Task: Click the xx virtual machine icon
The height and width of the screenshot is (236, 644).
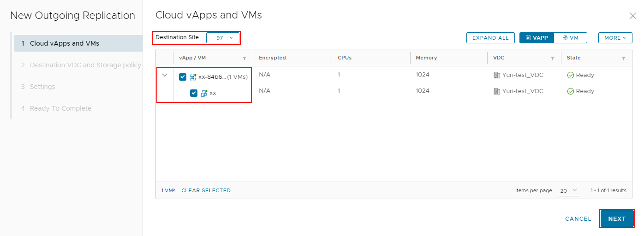Action: pyautogui.click(x=204, y=93)
